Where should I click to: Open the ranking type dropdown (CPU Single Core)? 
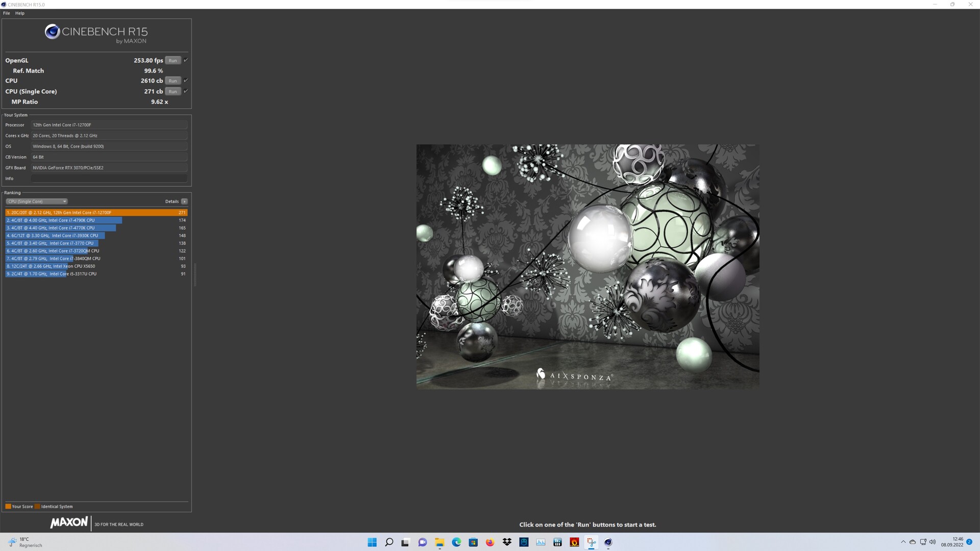coord(37,202)
